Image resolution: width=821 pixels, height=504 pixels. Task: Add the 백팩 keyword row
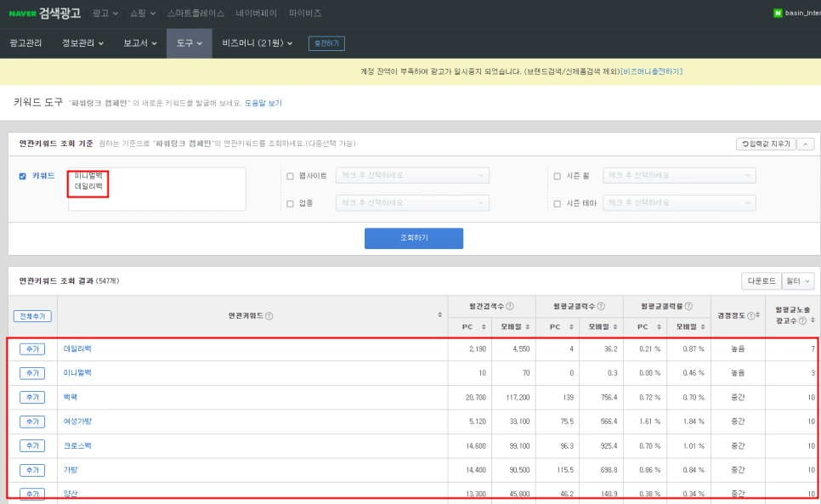coord(32,397)
